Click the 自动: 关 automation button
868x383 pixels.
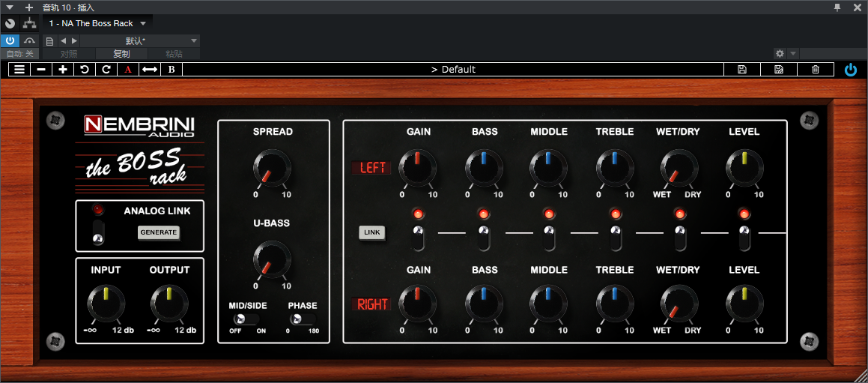point(20,54)
